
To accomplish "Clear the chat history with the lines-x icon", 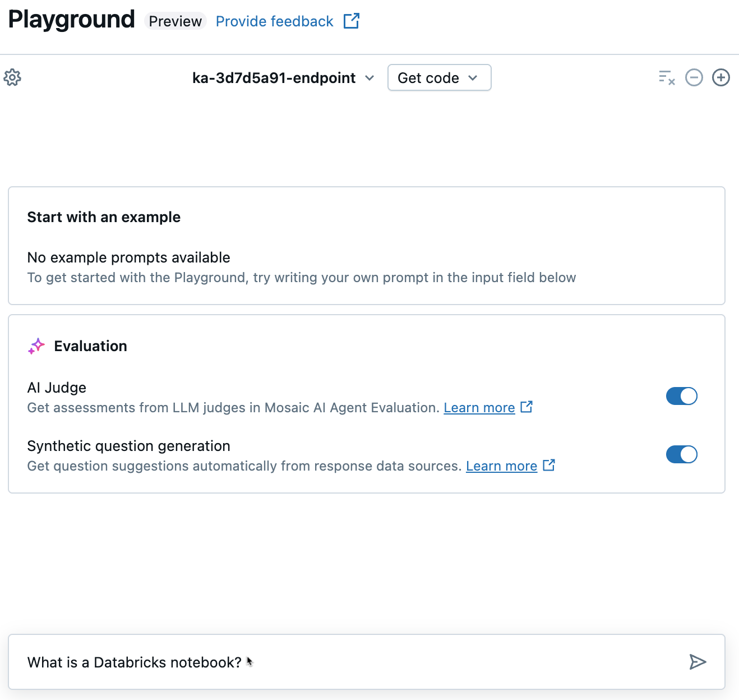I will point(667,77).
